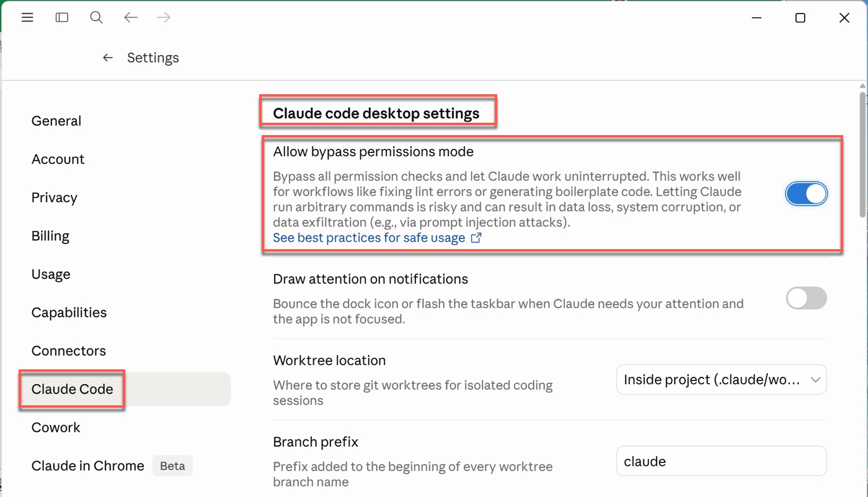868x497 pixels.
Task: Open Privacy settings section
Action: point(55,198)
